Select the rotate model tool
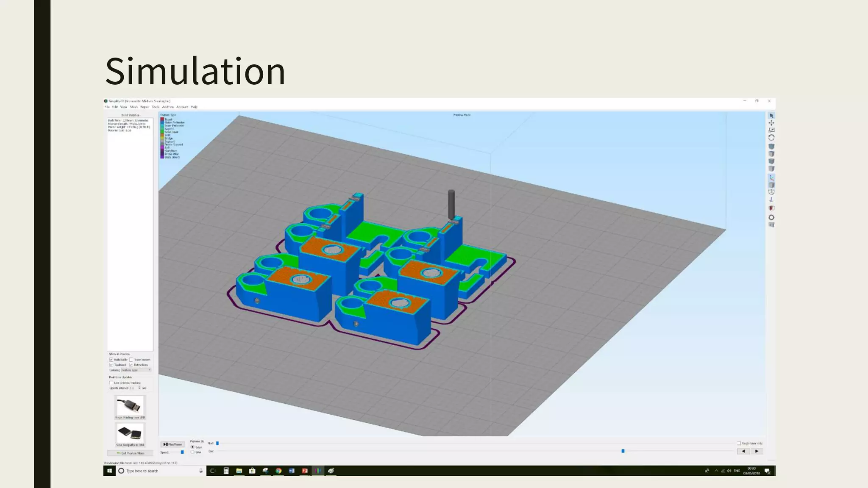This screenshot has height=488, width=868. click(x=771, y=138)
